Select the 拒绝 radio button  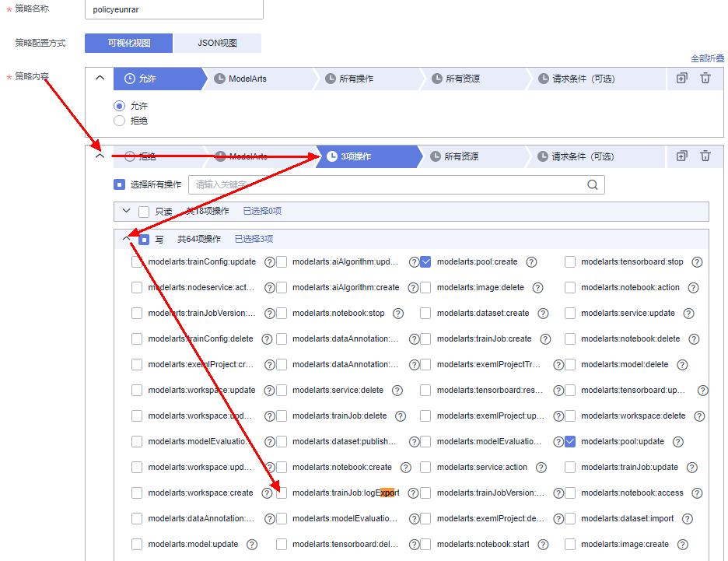click(119, 121)
